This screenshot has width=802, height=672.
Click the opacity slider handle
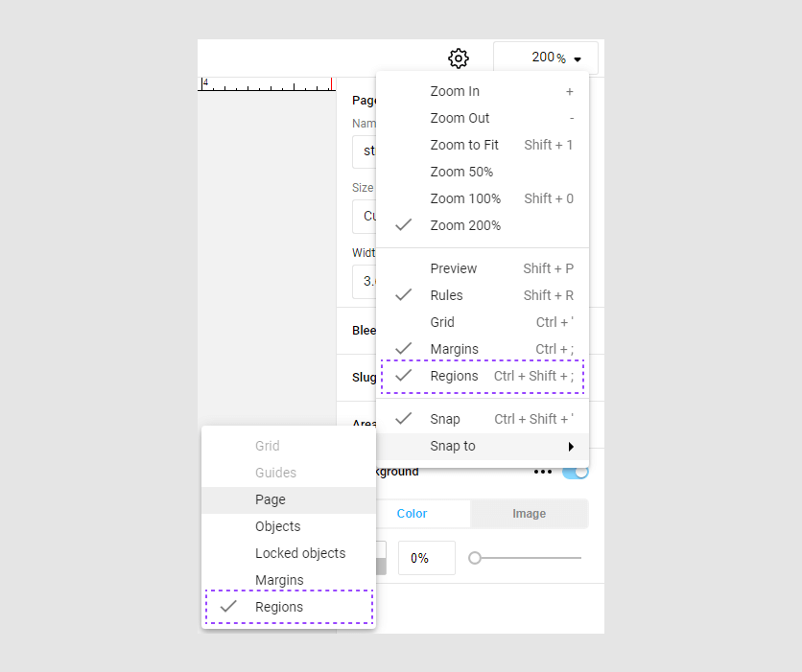pyautogui.click(x=475, y=558)
